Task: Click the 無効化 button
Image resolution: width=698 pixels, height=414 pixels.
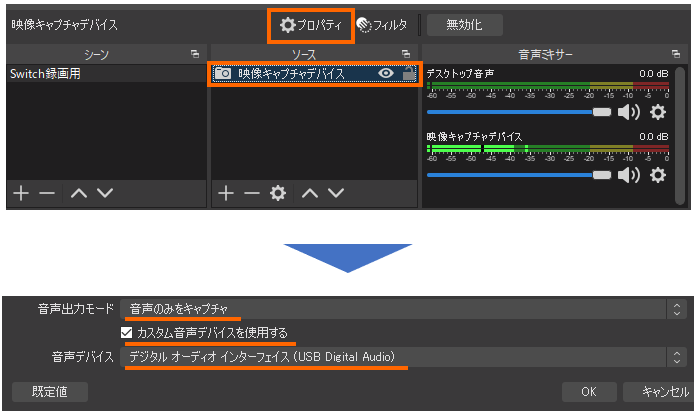Action: (464, 24)
